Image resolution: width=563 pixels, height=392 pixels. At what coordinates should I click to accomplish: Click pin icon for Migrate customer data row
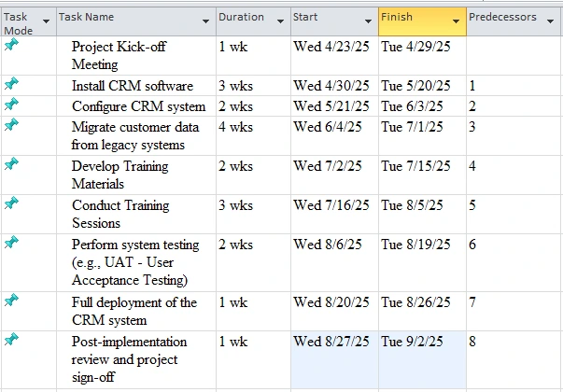tap(11, 125)
